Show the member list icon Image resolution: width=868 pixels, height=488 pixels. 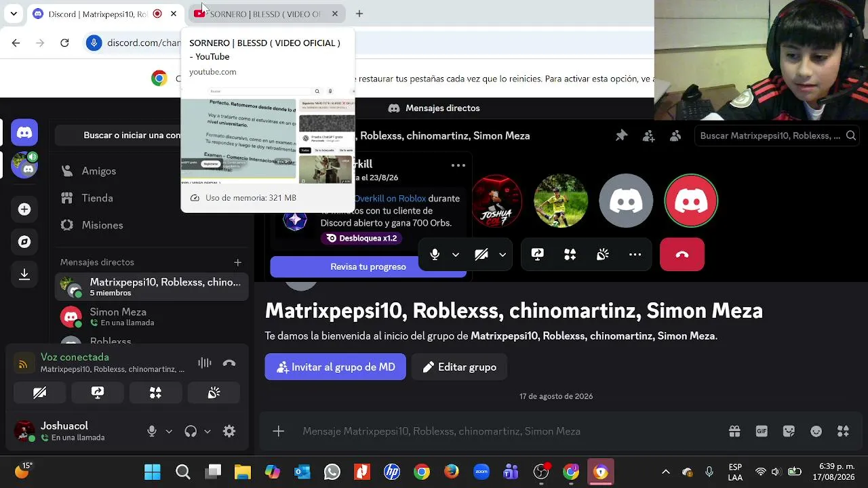click(x=675, y=136)
